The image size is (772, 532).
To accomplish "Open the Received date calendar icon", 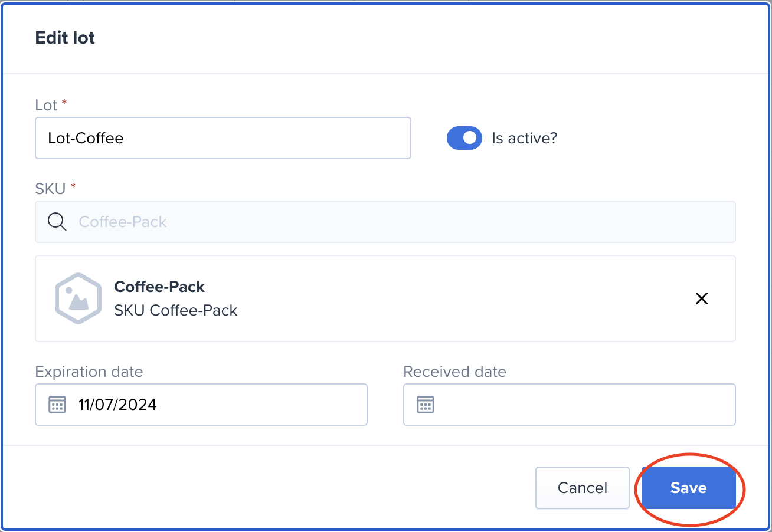I will [x=426, y=405].
